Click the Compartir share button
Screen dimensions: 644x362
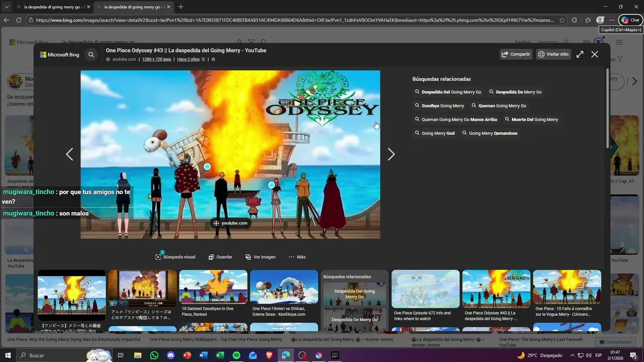pyautogui.click(x=516, y=54)
